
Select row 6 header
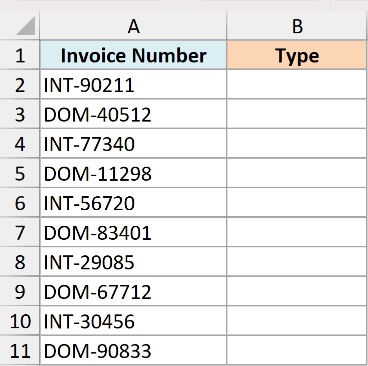20,203
